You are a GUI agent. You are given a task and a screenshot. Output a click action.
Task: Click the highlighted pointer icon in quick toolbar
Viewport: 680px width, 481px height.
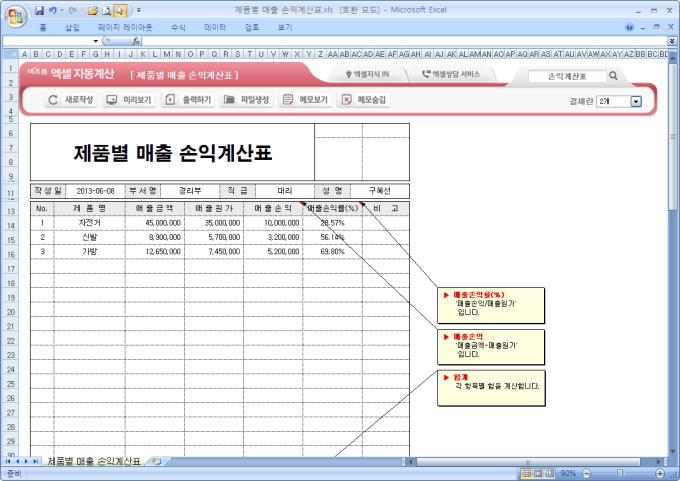pyautogui.click(x=120, y=10)
